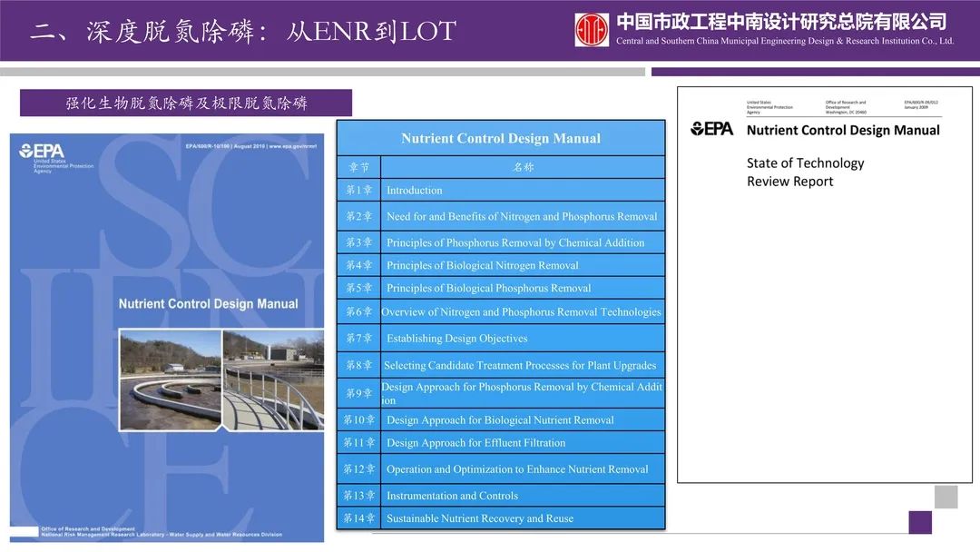Select Principles of Biological Nitrogen Removal row
Viewport: 980px width, 552px height.
point(501,265)
